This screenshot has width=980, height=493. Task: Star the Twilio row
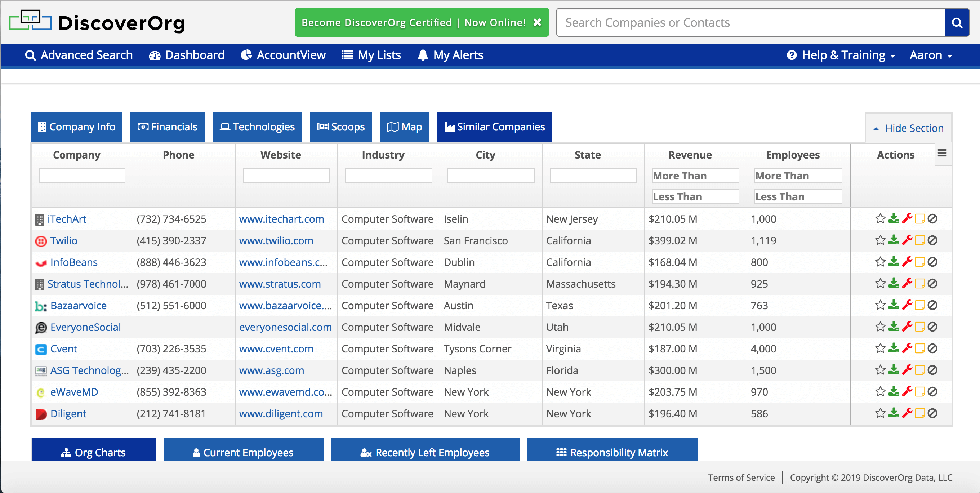[880, 240]
